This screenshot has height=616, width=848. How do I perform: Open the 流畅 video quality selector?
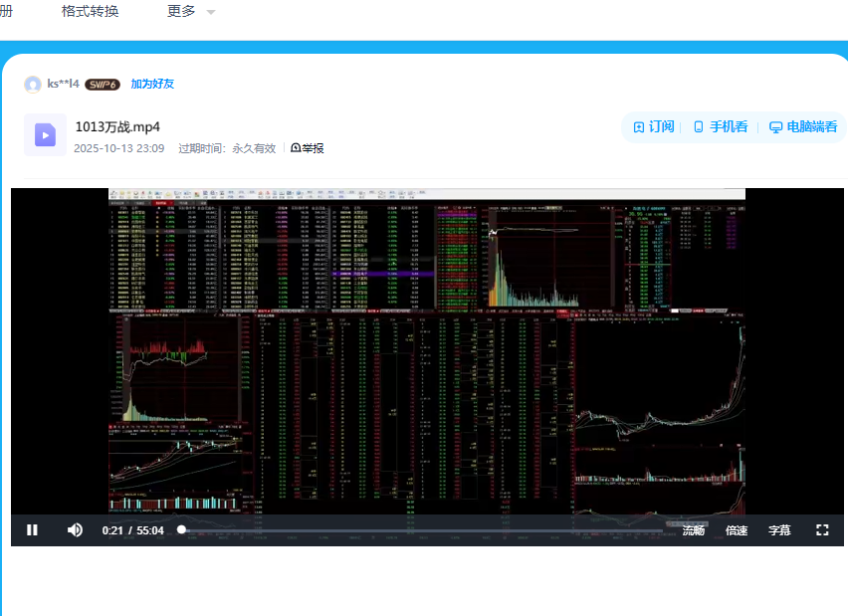click(694, 530)
